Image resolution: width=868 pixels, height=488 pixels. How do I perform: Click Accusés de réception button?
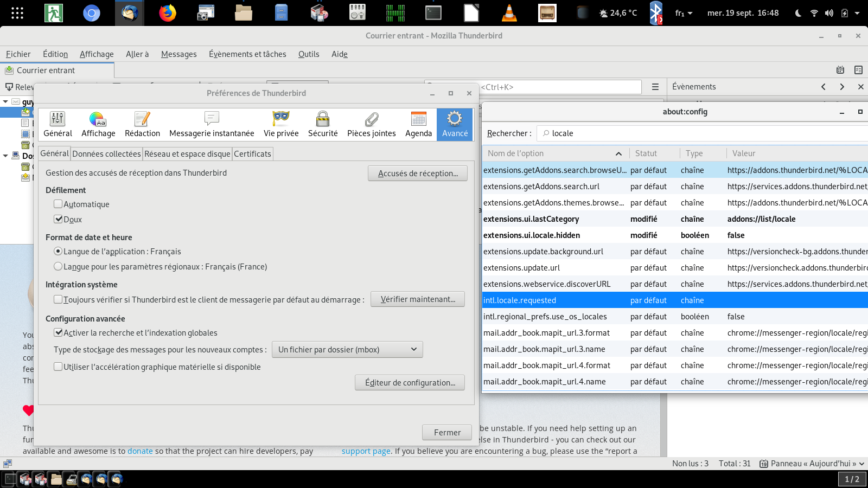click(418, 173)
